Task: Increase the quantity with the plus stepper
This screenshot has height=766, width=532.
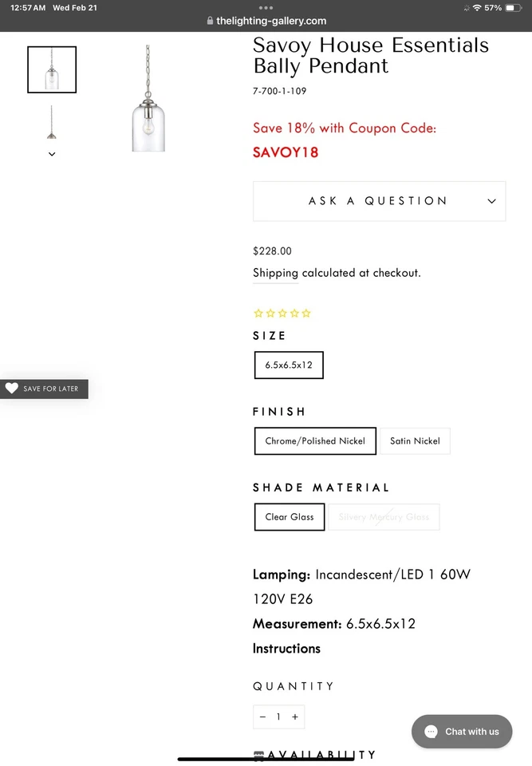Action: tap(294, 717)
